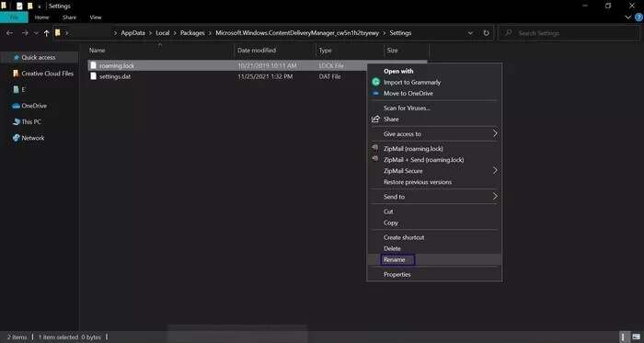644x343 pixels.
Task: Click Packages in the breadcrumb path
Action: coord(192,33)
